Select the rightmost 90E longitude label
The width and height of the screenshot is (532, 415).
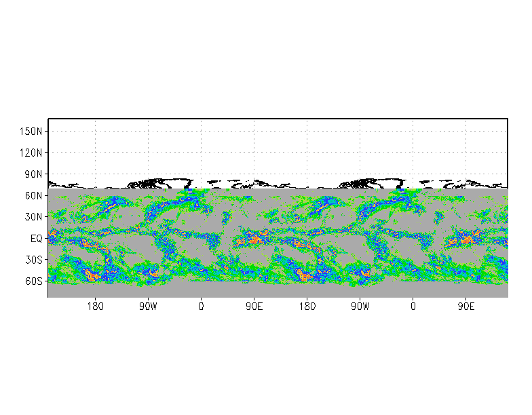pyautogui.click(x=465, y=307)
